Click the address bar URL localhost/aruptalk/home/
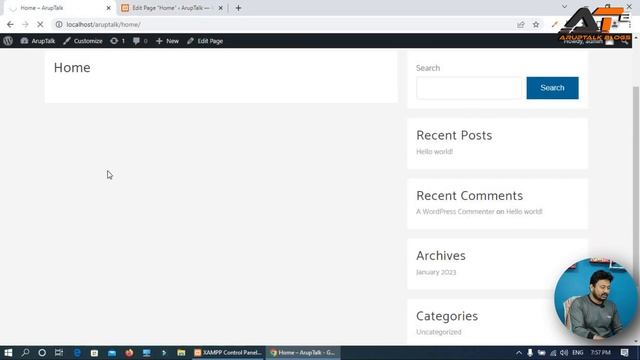 pos(104,24)
